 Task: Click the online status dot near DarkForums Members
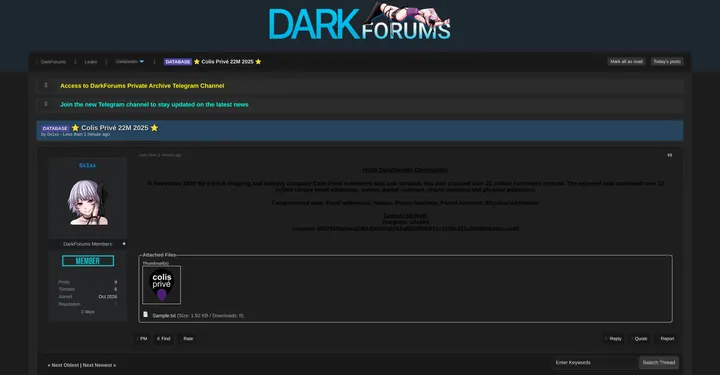(124, 244)
